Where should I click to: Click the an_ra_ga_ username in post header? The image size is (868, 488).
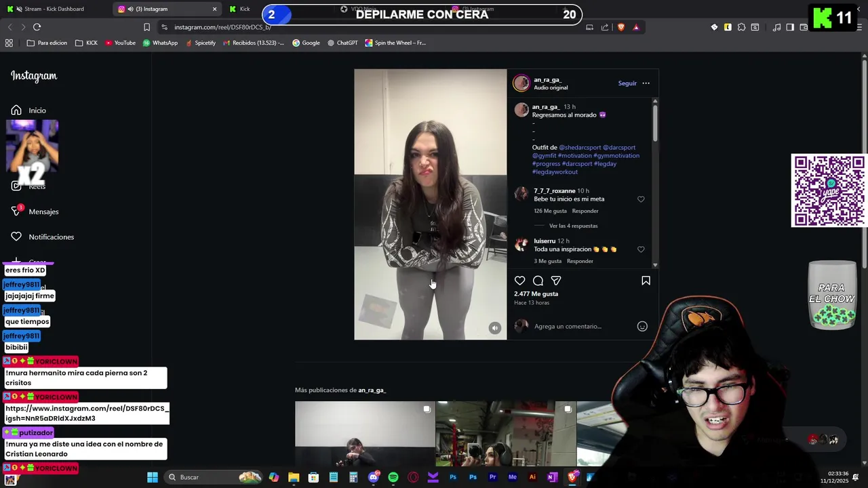[547, 80]
